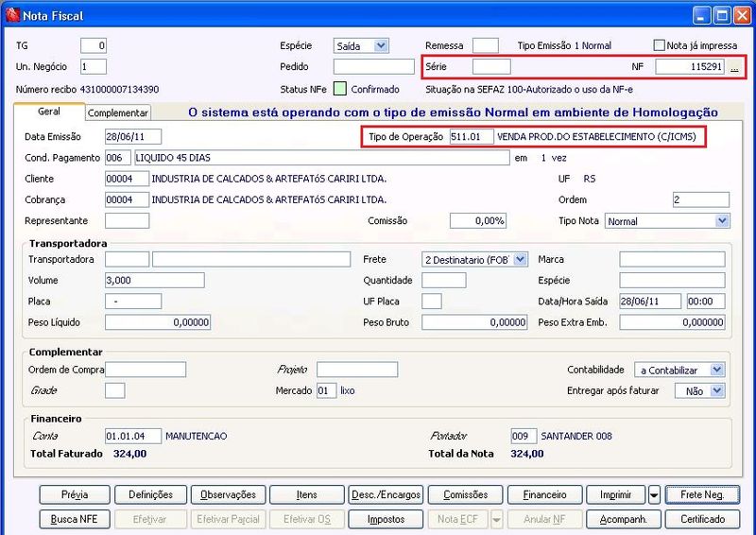Click the Financeiro button
This screenshot has width=756, height=535.
point(545,495)
